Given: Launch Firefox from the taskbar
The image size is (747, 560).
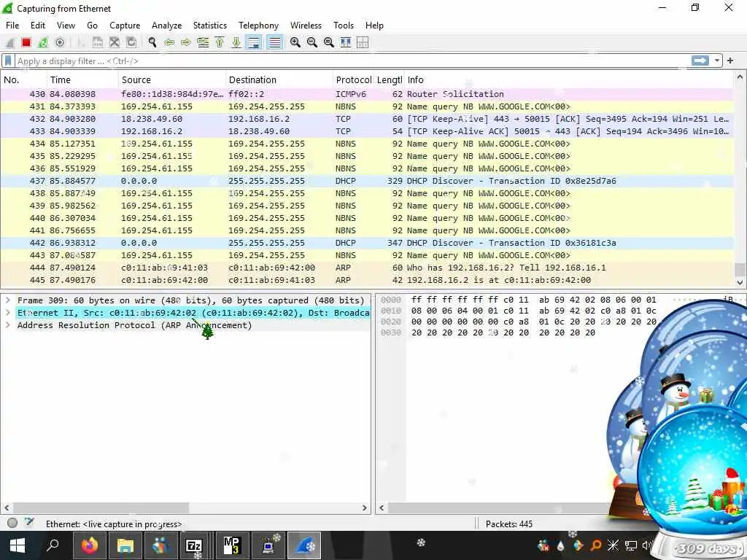Looking at the screenshot, I should coord(90,545).
